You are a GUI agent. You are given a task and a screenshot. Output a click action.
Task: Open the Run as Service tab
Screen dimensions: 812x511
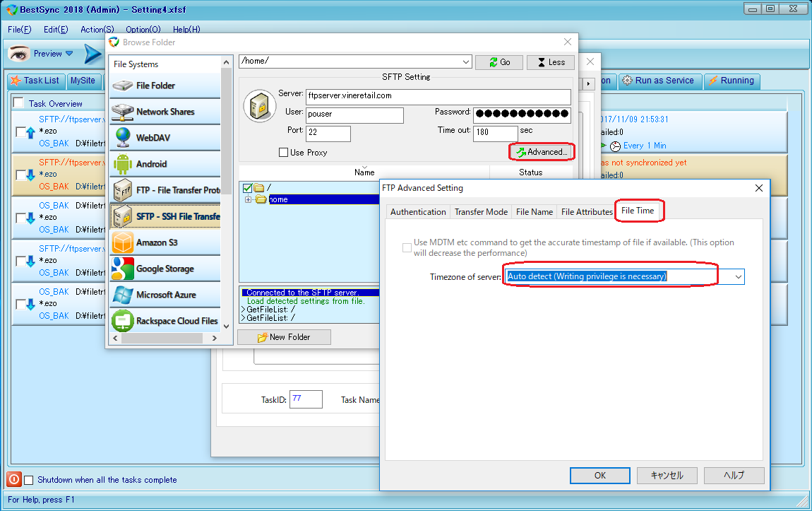point(659,81)
